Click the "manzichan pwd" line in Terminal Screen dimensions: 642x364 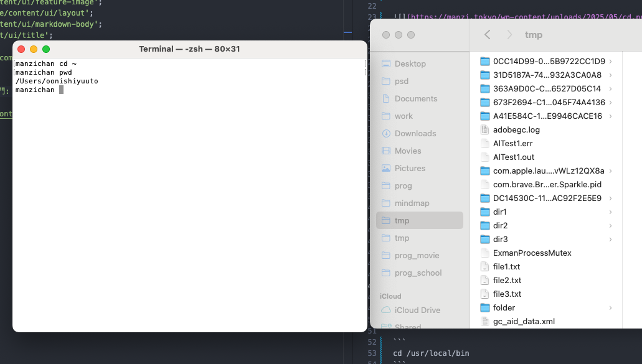click(44, 72)
